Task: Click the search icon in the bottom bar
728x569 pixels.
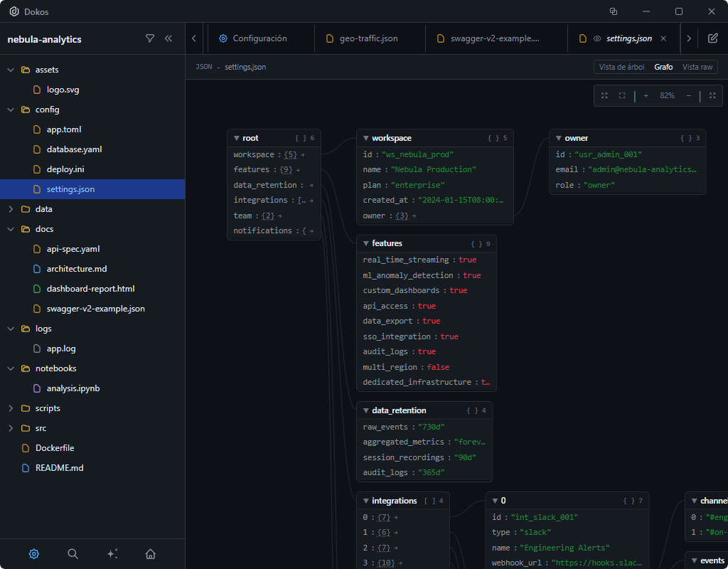Action: (x=73, y=553)
